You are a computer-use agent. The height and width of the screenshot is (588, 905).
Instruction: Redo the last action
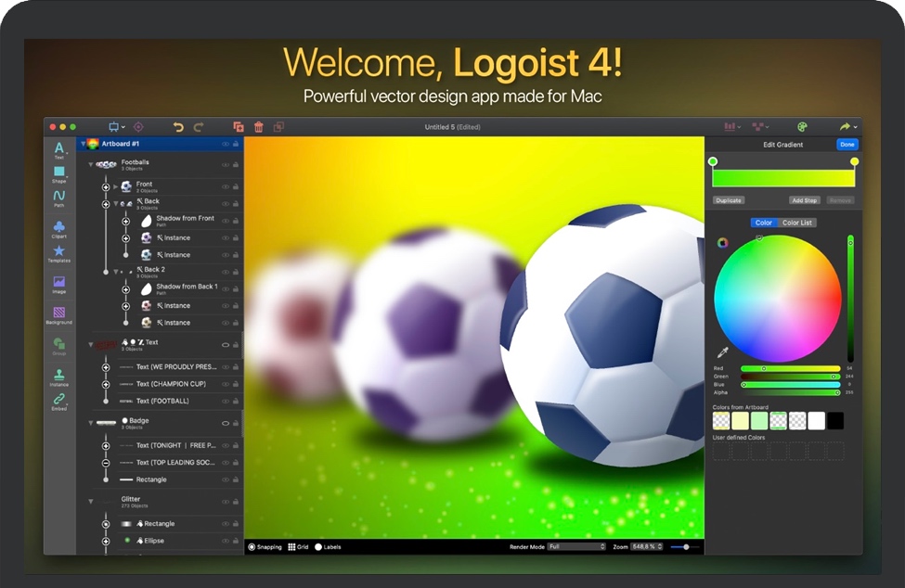199,127
